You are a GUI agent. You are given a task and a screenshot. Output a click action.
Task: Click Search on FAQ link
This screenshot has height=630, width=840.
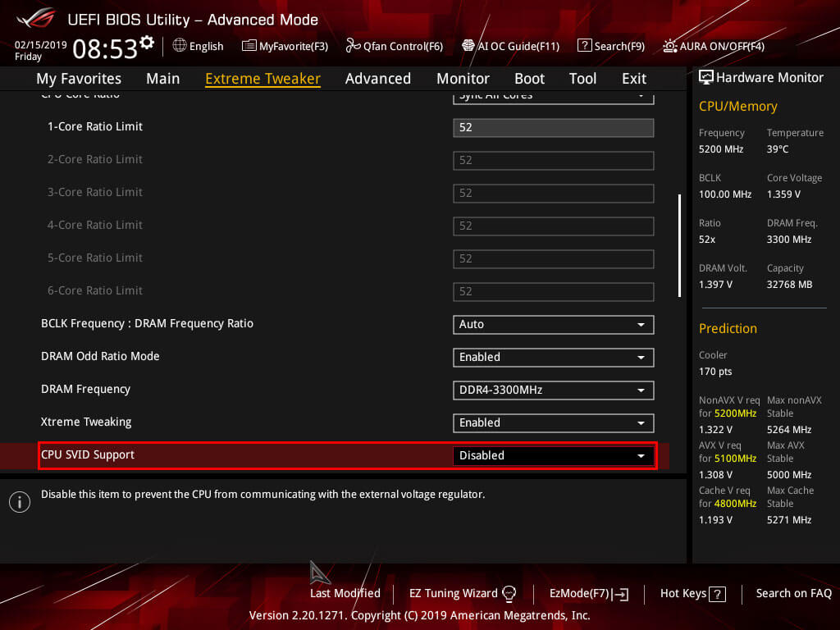(794, 594)
